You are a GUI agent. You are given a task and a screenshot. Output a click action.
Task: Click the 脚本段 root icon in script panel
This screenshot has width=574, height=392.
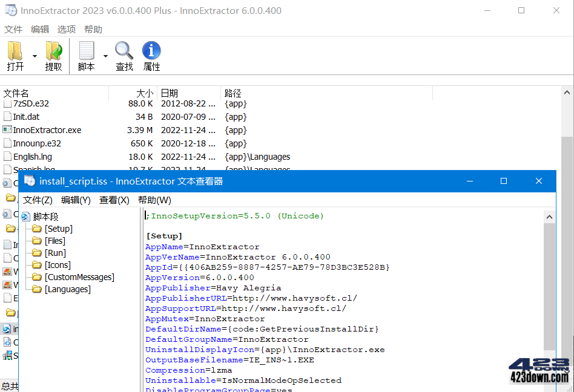click(x=25, y=216)
